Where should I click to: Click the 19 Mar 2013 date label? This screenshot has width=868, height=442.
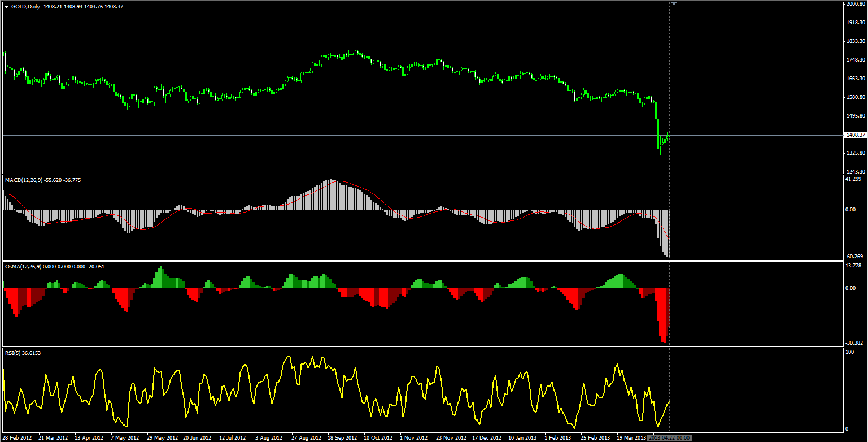pyautogui.click(x=631, y=437)
